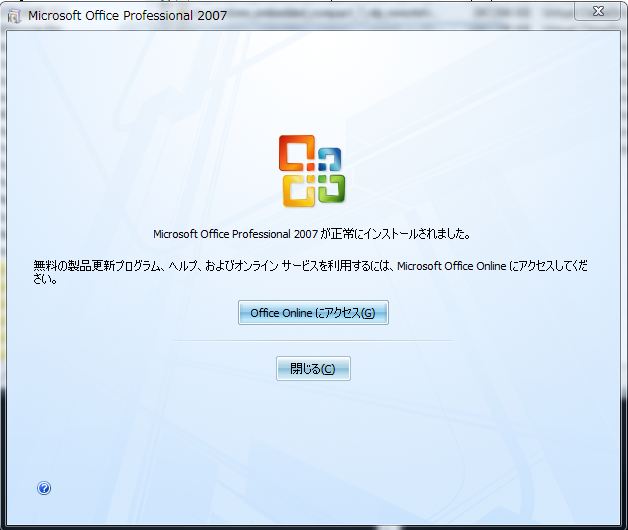Click the blue help question mark icon
628x530 pixels.
pyautogui.click(x=44, y=488)
